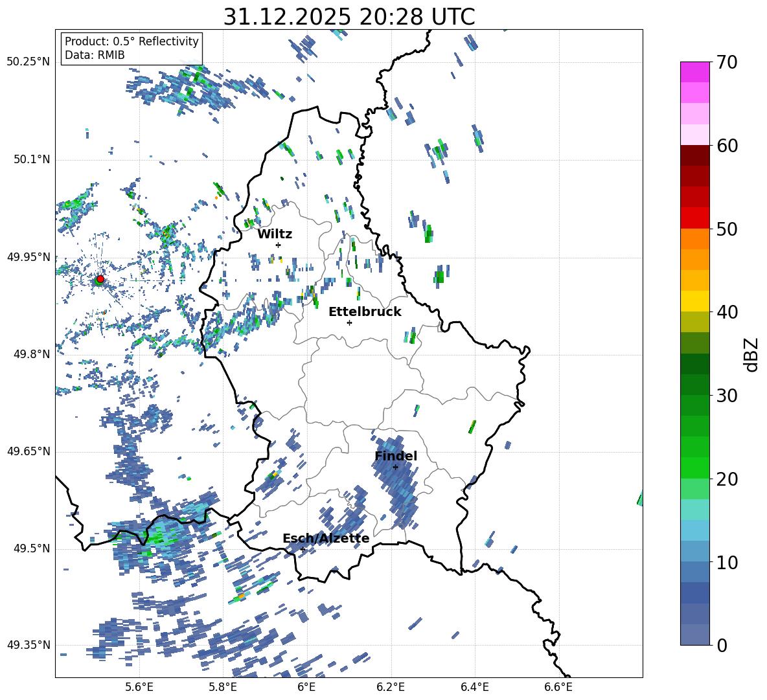Click the 30 value on the colorbar
767x700 pixels.
[x=727, y=396]
